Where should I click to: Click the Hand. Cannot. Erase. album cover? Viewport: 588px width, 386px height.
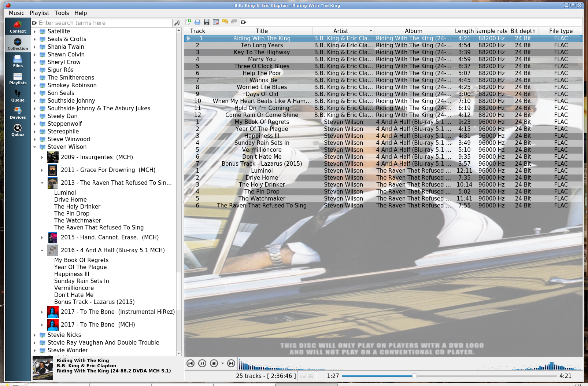point(53,238)
